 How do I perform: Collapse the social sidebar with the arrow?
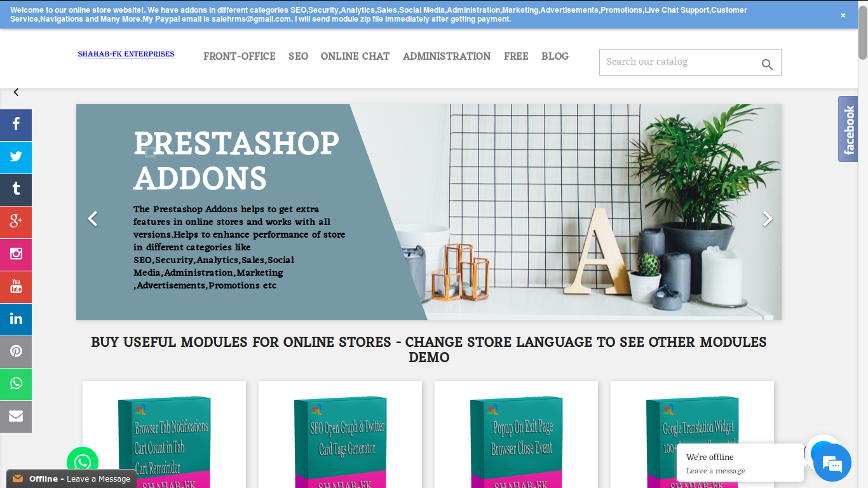16,92
